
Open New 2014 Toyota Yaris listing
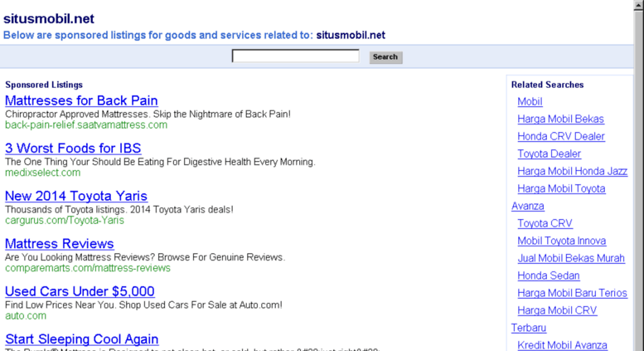76,196
